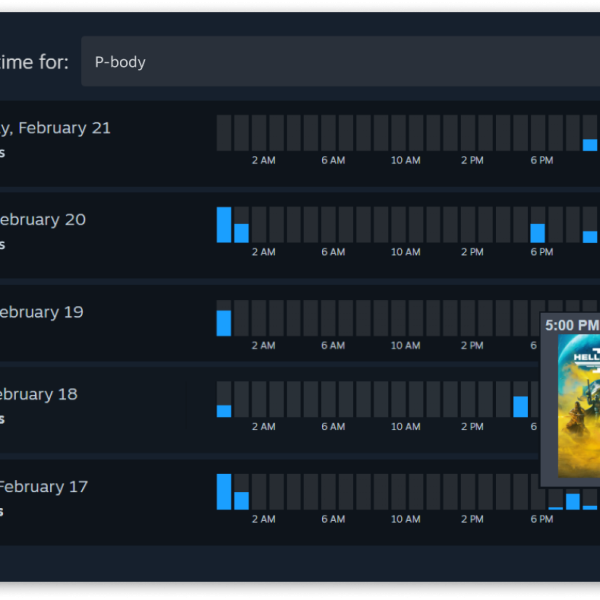Click the 6 AM label under February 17

coord(333,519)
